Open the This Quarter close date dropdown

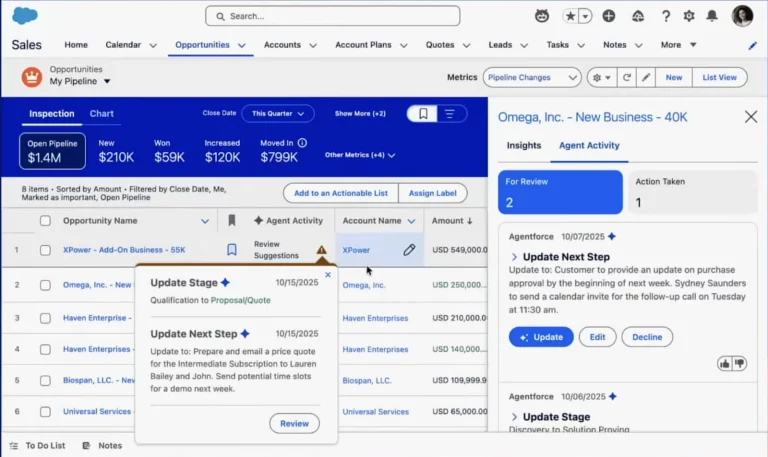coord(277,113)
